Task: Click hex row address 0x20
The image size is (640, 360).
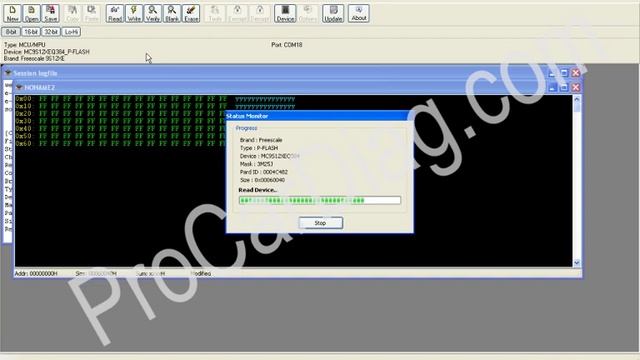Action: 24,113
